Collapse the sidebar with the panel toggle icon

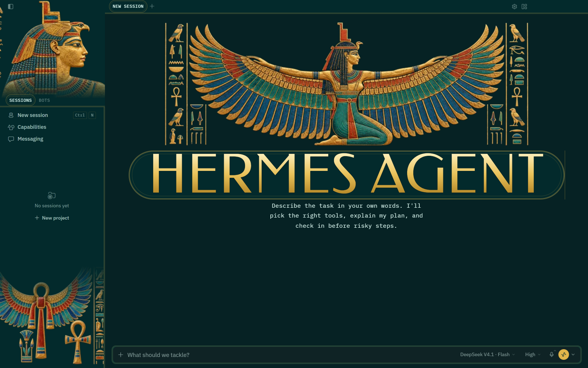(x=11, y=7)
